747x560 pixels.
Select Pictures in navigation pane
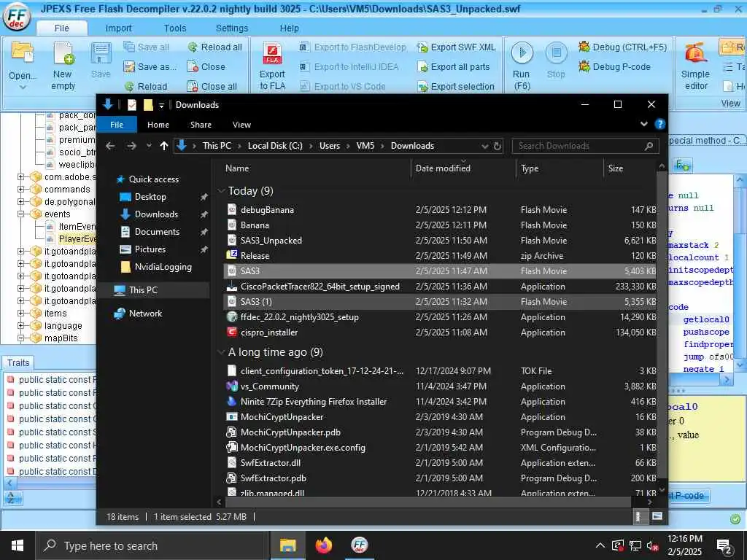pos(150,249)
